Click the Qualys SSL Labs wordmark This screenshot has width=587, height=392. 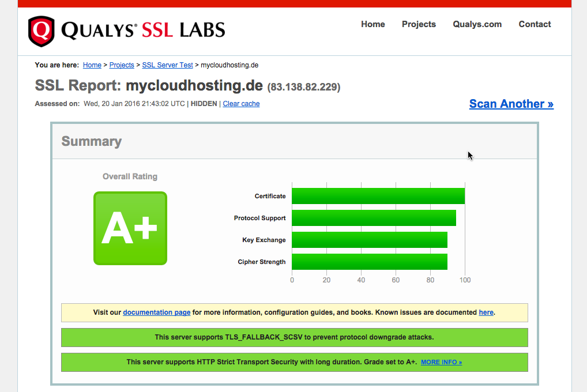point(143,31)
